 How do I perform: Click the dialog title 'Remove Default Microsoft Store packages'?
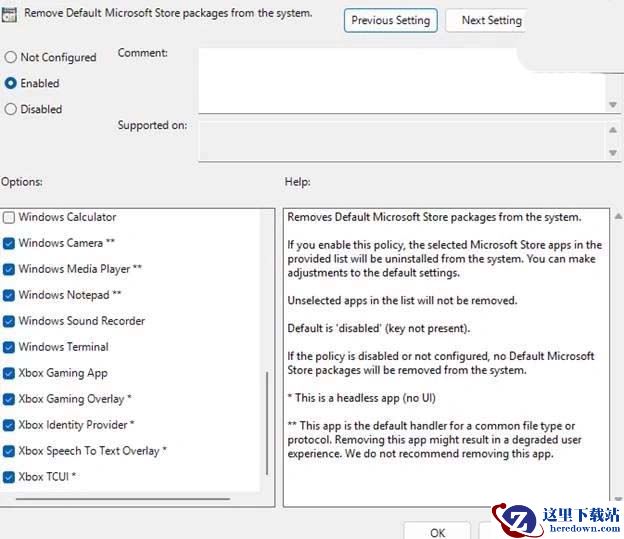click(x=168, y=13)
